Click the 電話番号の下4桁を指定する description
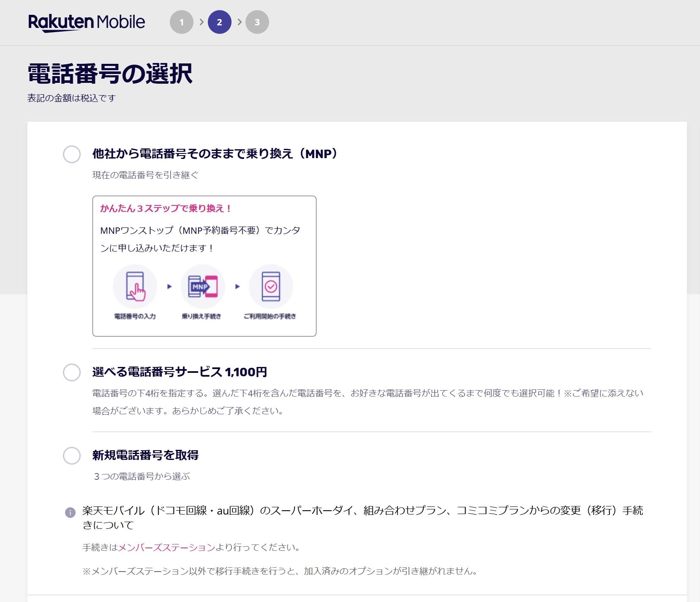This screenshot has width=700, height=602. [368, 402]
